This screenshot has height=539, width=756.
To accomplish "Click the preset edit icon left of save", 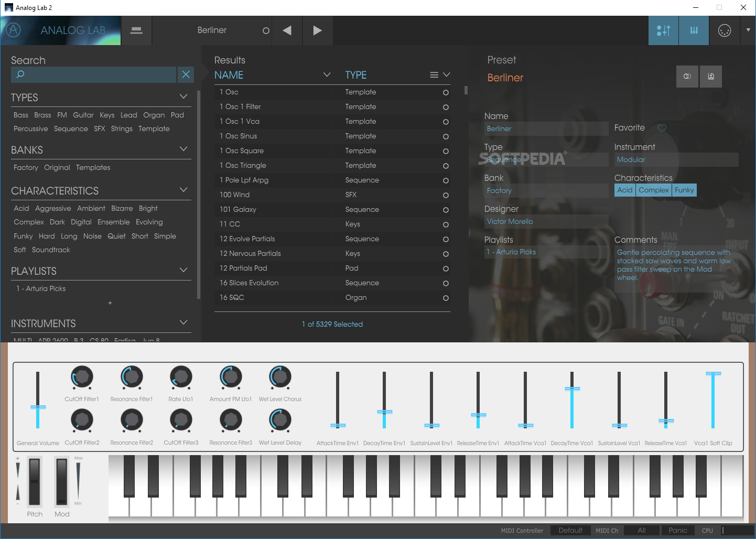I will (x=687, y=77).
